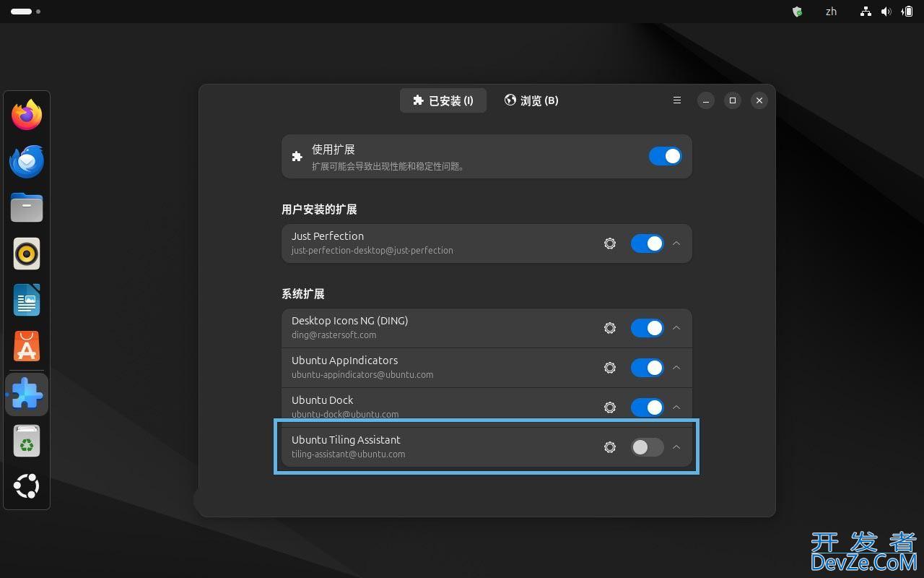
Task: Switch to the 浏览 (B) tab
Action: coord(531,100)
